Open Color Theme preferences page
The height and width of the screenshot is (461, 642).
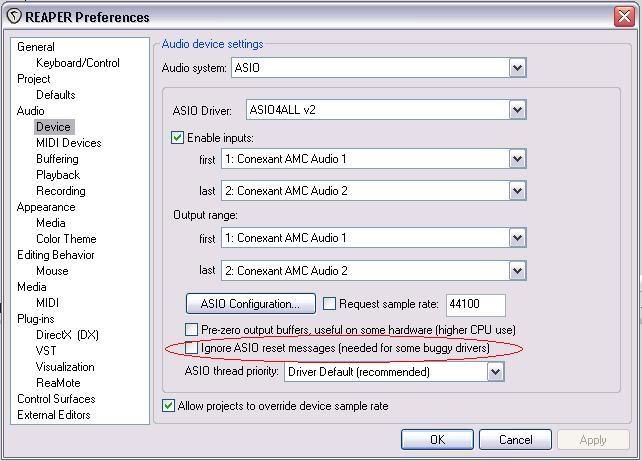pyautogui.click(x=66, y=239)
